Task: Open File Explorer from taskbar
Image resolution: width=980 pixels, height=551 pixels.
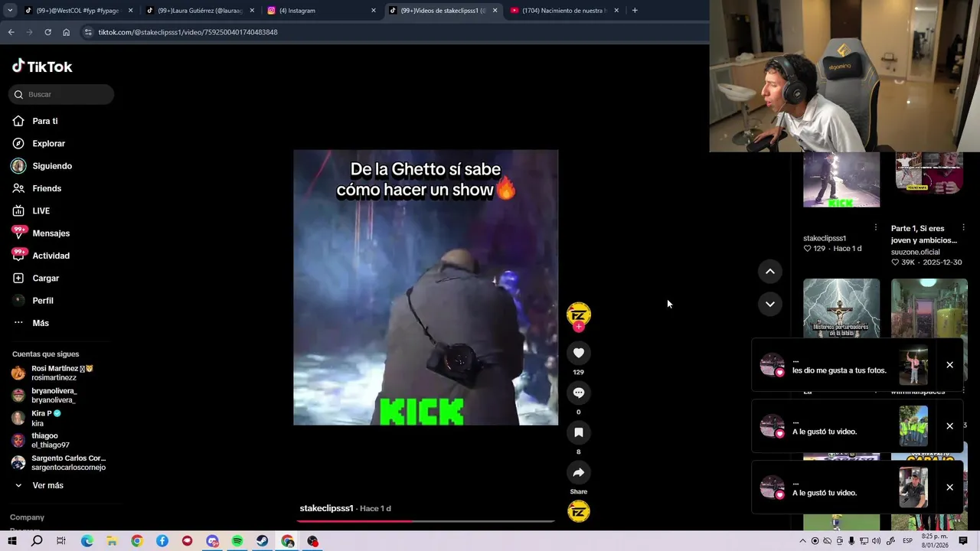Action: pos(112,541)
